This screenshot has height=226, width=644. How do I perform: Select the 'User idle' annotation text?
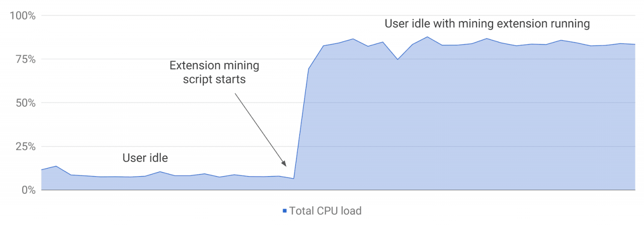pos(145,158)
